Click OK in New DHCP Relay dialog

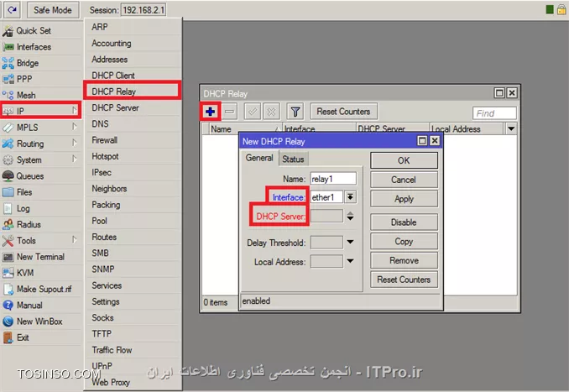point(404,160)
